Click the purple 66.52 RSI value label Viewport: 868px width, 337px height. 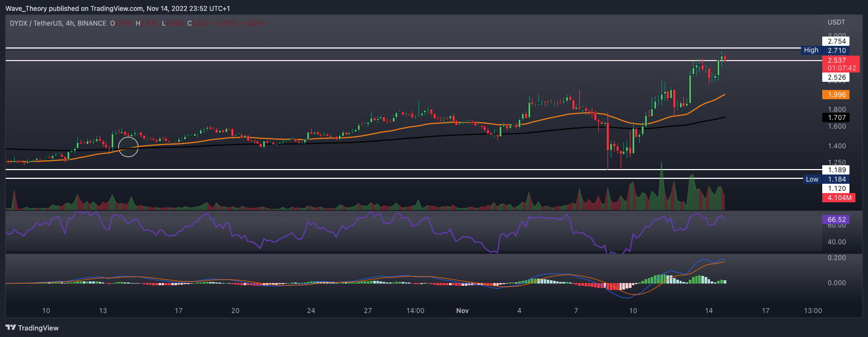[836, 219]
